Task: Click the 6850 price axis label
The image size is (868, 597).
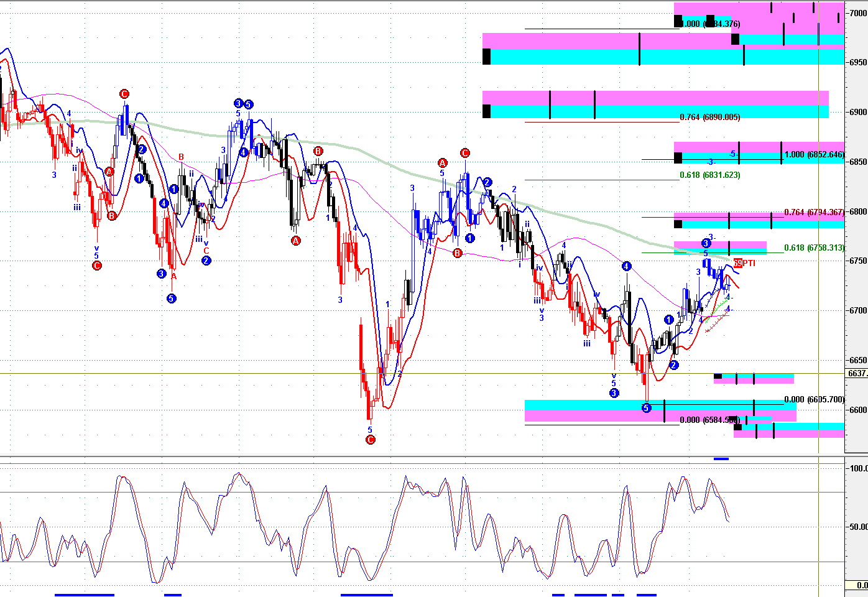Action: (858, 162)
